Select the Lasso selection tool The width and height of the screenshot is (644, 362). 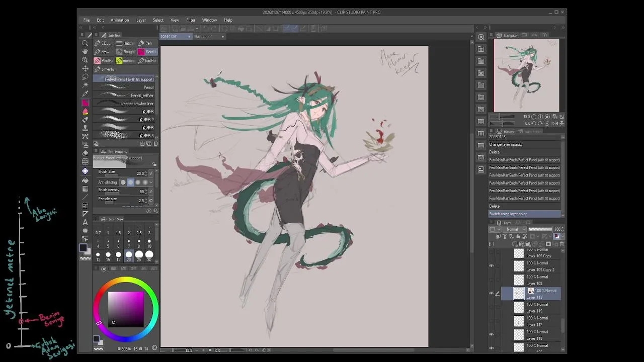pyautogui.click(x=85, y=77)
